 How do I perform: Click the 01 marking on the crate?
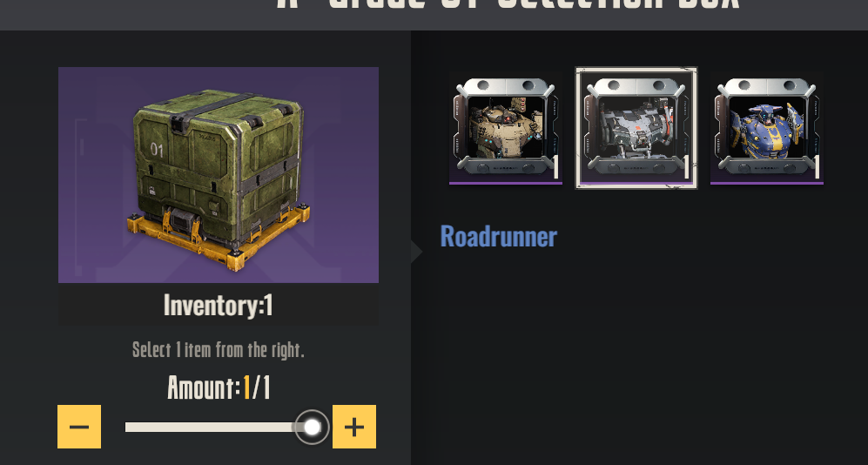[157, 150]
